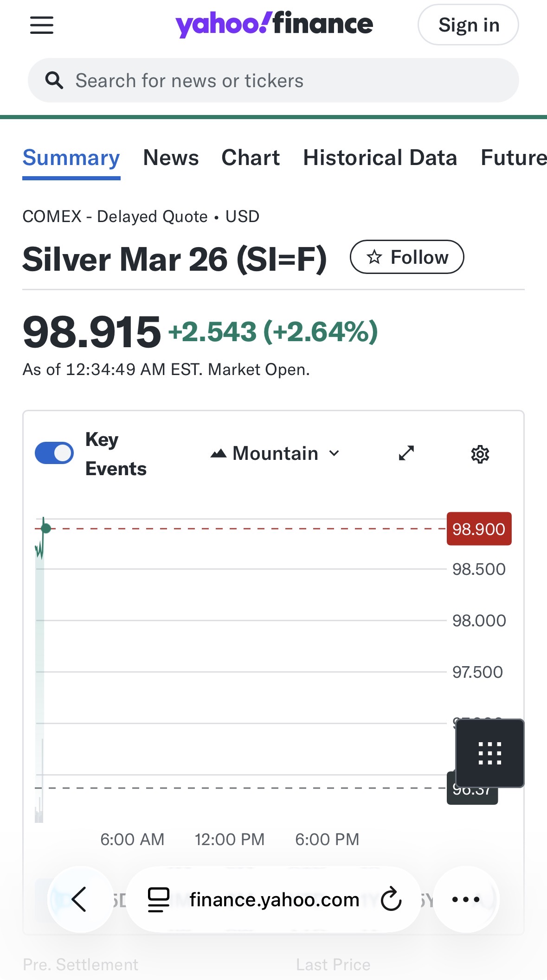The height and width of the screenshot is (980, 547).
Task: Tap the page reader icon beside URL
Action: (x=158, y=899)
